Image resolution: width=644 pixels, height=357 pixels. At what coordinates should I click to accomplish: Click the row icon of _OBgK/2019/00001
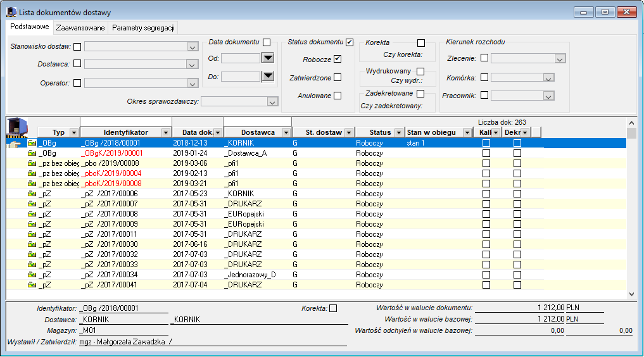(32, 153)
